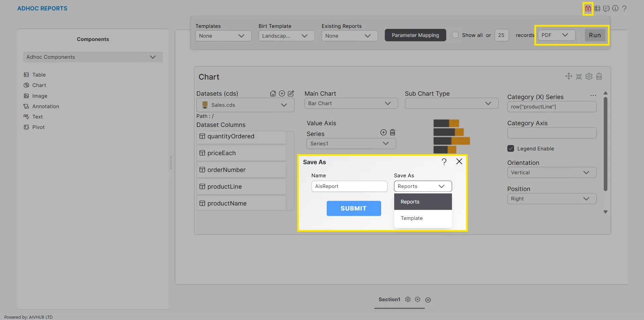Click the red save icon in the header
This screenshot has width=644, height=320.
click(588, 8)
